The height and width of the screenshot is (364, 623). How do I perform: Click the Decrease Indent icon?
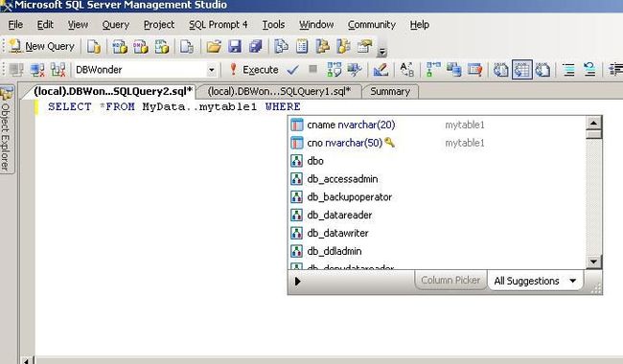pos(616,70)
